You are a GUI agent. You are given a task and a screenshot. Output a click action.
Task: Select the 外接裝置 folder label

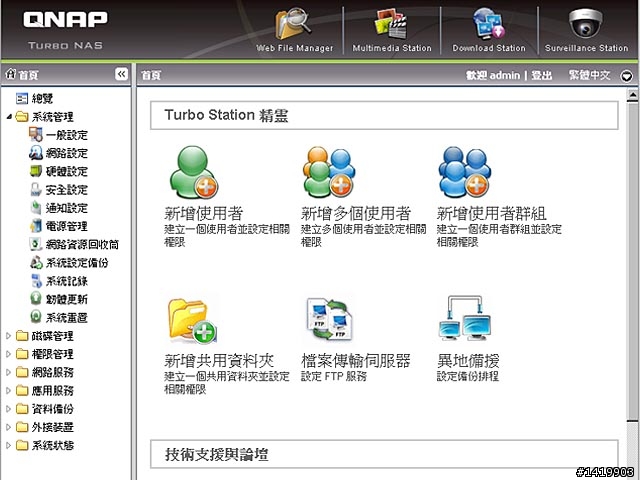pos(53,427)
